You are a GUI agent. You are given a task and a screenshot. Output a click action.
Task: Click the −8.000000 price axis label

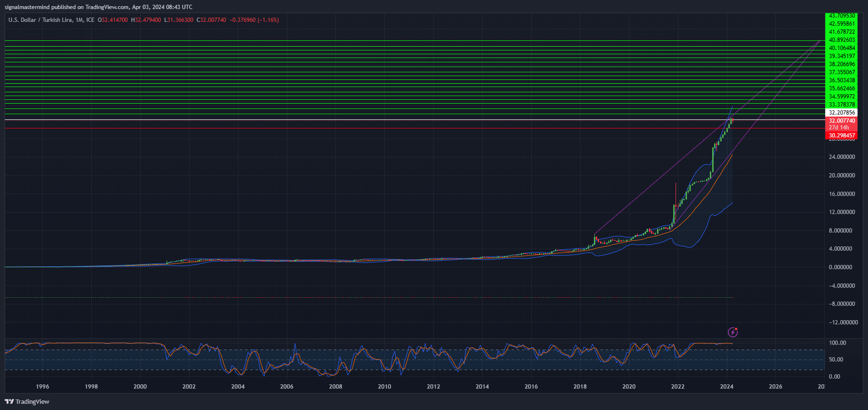click(x=842, y=304)
